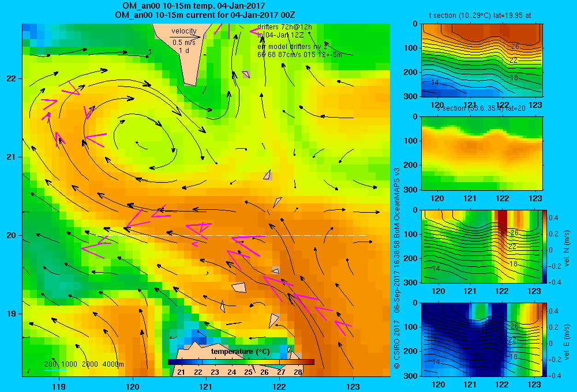The width and height of the screenshot is (577, 392).
Task: Open the northward velocity section panel
Action: [x=482, y=246]
